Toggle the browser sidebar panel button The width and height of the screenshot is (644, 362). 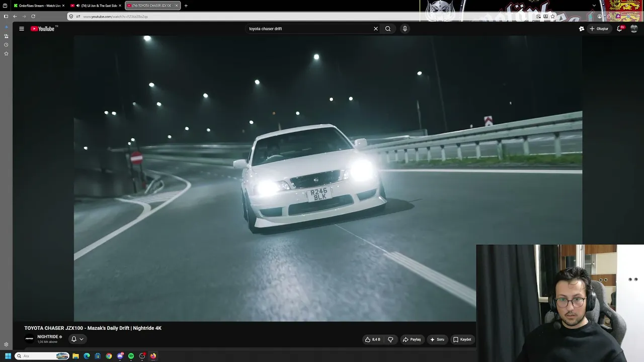pyautogui.click(x=6, y=16)
